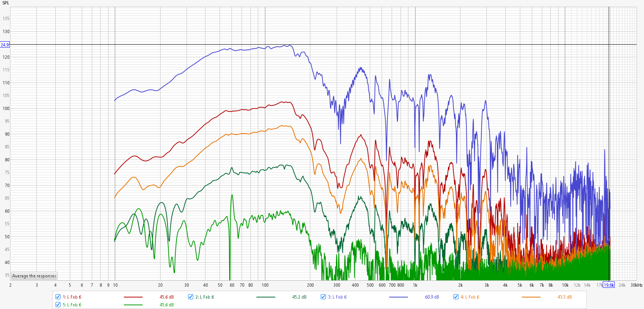Click the 45.2 dB value of trace 2
The width and height of the screenshot is (644, 309).
(299, 297)
